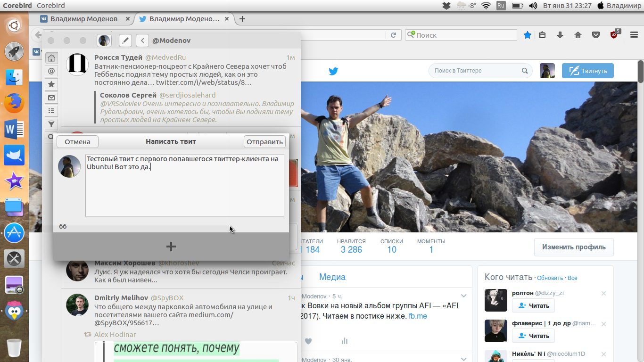Click Отмена to cancel the tweet
The image size is (644, 362).
[x=77, y=141]
